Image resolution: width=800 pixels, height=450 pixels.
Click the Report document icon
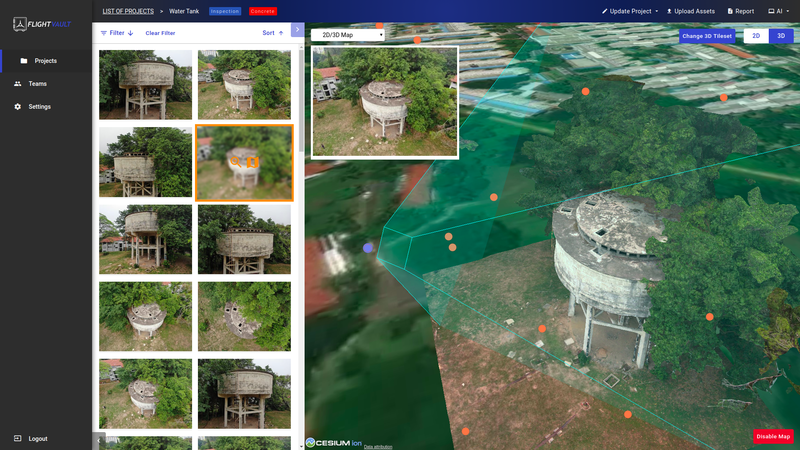pos(730,11)
